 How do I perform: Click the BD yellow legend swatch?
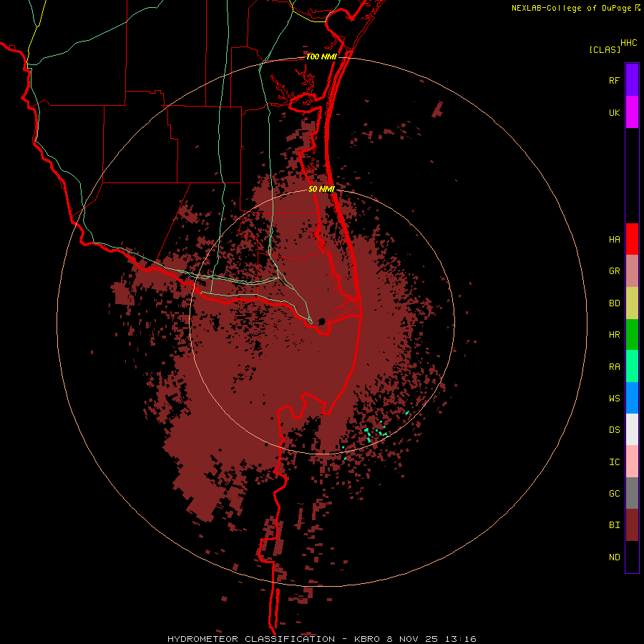click(632, 303)
